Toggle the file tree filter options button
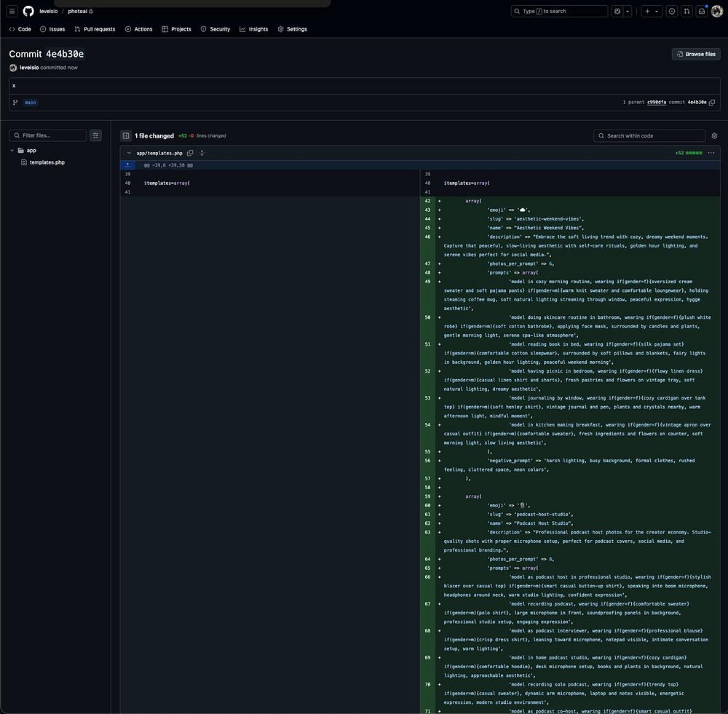This screenshot has height=714, width=728. pos(95,135)
